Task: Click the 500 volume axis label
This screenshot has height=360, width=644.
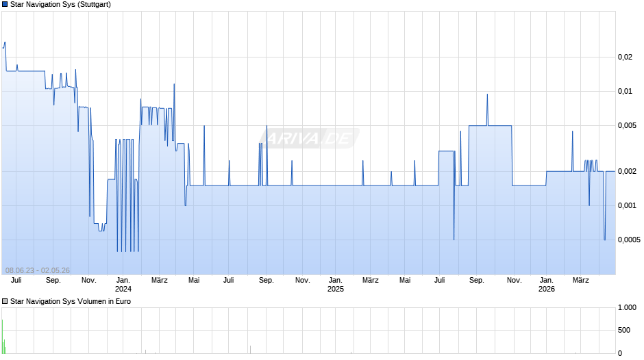Action: (624, 330)
